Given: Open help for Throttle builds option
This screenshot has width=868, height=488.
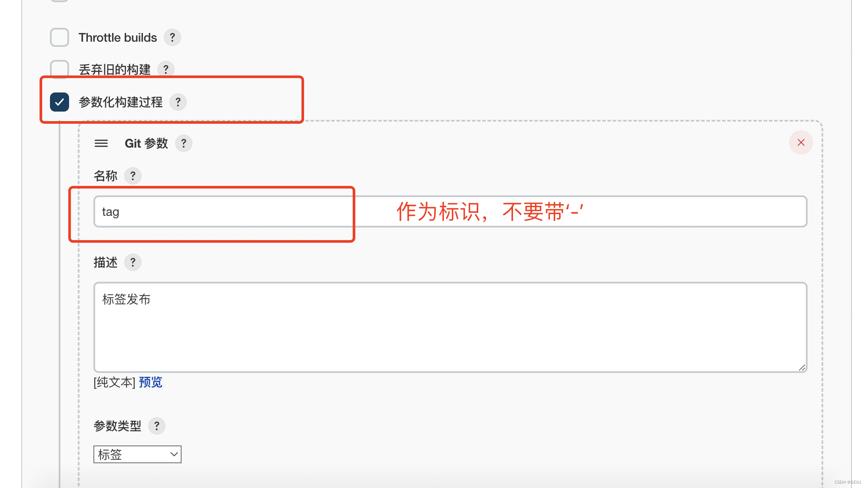Looking at the screenshot, I should point(172,37).
